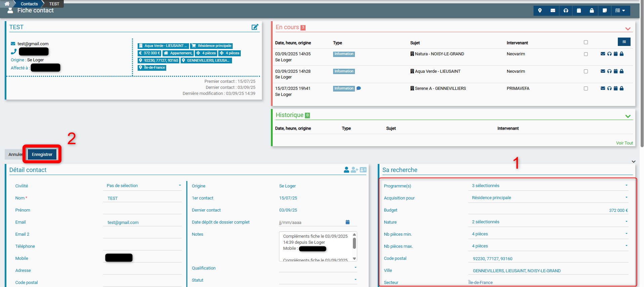This screenshot has height=287, width=644.
Task: Edit the TEST contact card with the pencil icon
Action: click(255, 27)
